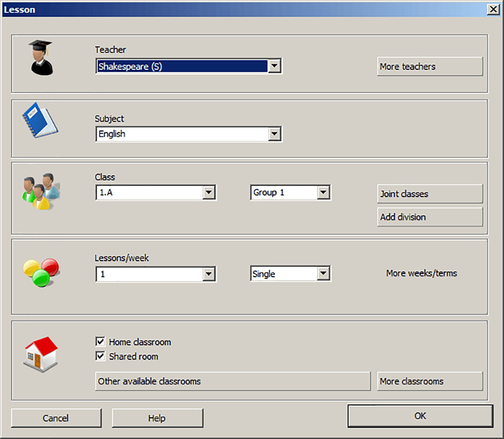Click the Other available classrooms button
Screen dimensions: 504x439
click(x=233, y=381)
